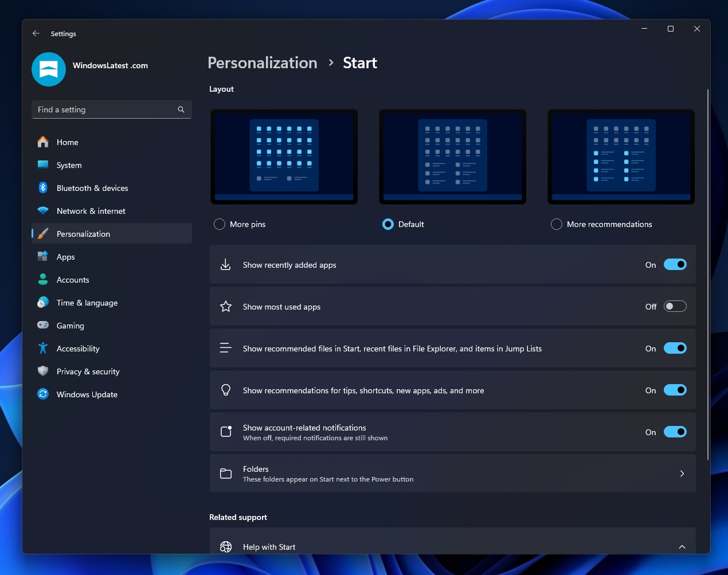The height and width of the screenshot is (575, 728).
Task: Open Apps settings page
Action: [112, 257]
